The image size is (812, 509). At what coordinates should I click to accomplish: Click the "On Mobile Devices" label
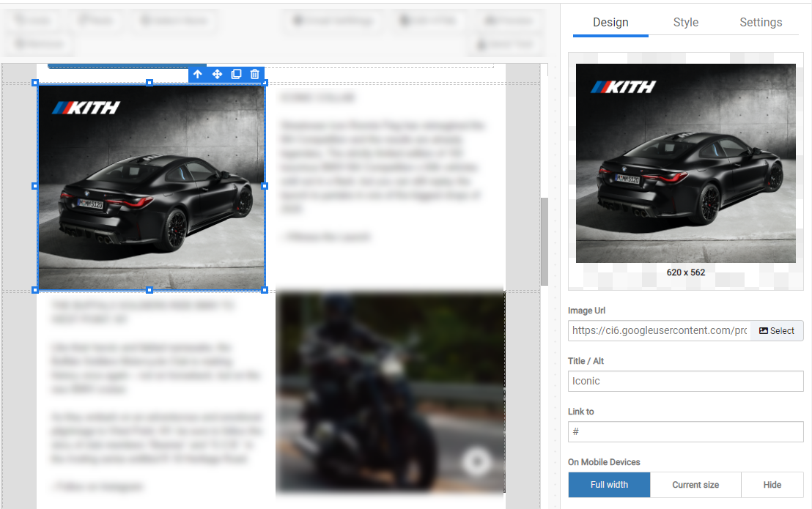click(x=604, y=462)
